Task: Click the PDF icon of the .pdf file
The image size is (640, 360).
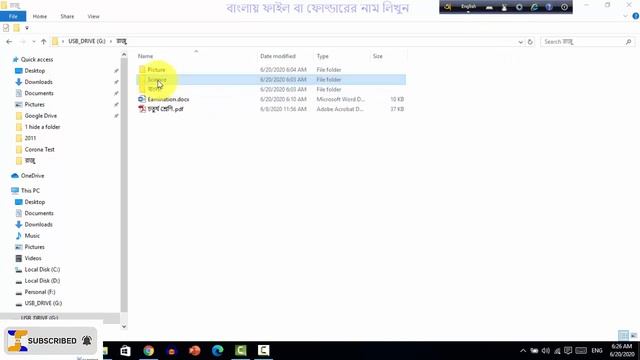Action: tap(142, 109)
